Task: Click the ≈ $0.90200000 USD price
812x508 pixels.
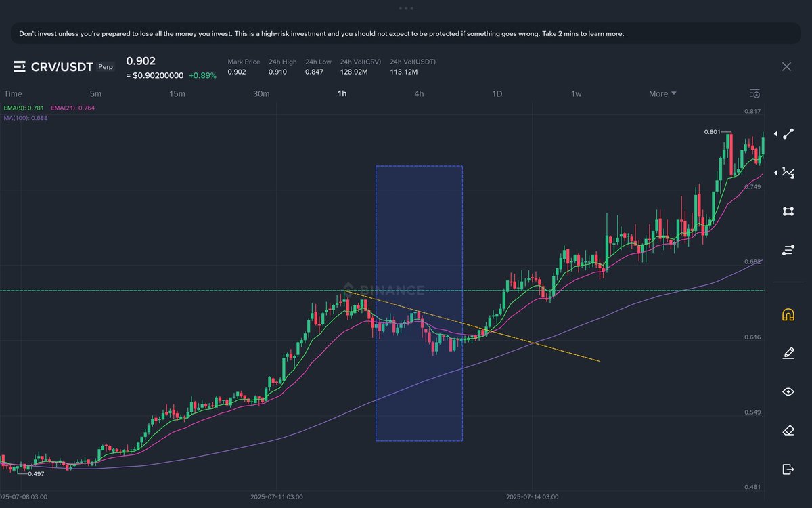Action: coord(155,76)
